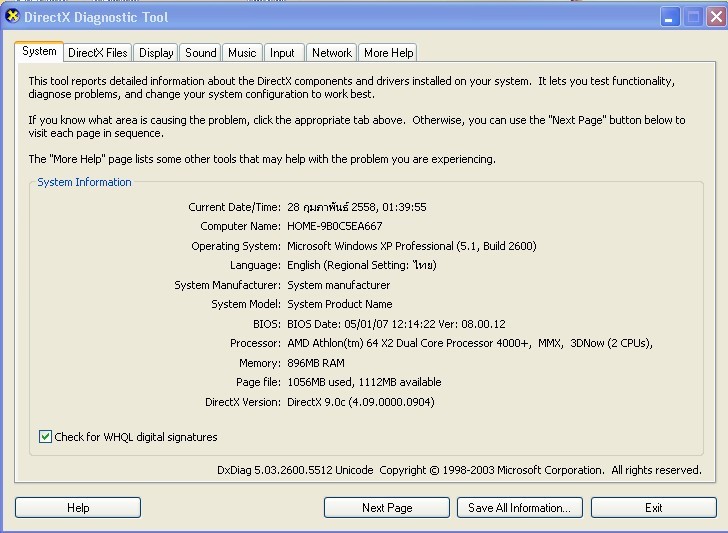Click the 896MB RAM memory value
Image resolution: width=728 pixels, height=533 pixels.
tap(316, 363)
